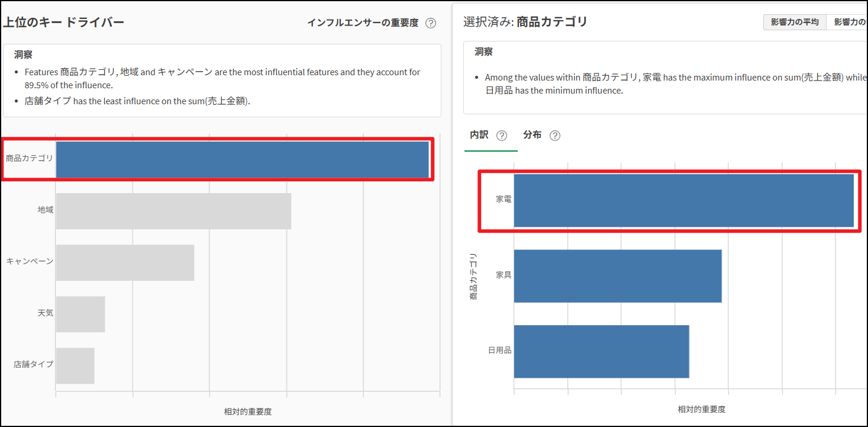Click the 上位のキー ドライバー insight text box
The height and width of the screenshot is (427, 868).
click(x=222, y=80)
